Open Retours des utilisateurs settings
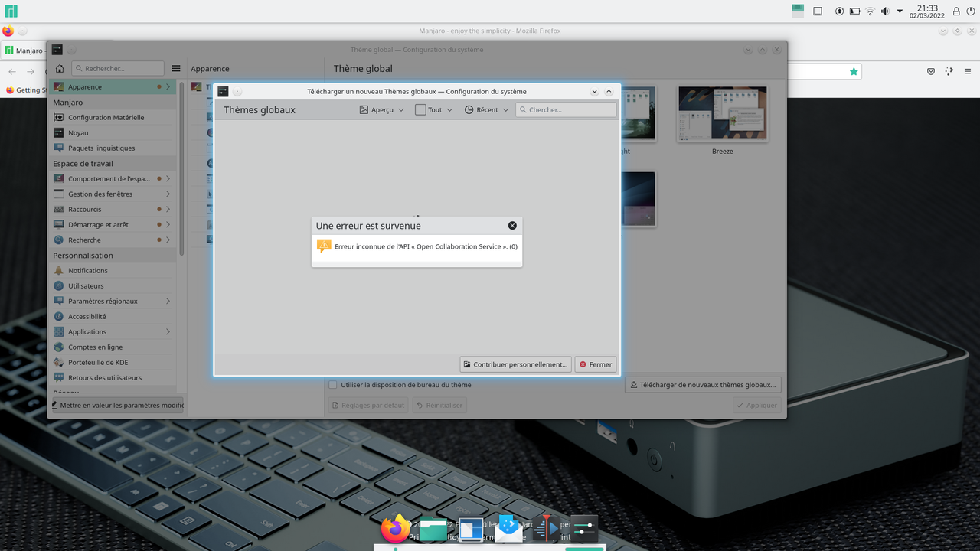This screenshot has width=980, height=551. tap(113, 377)
